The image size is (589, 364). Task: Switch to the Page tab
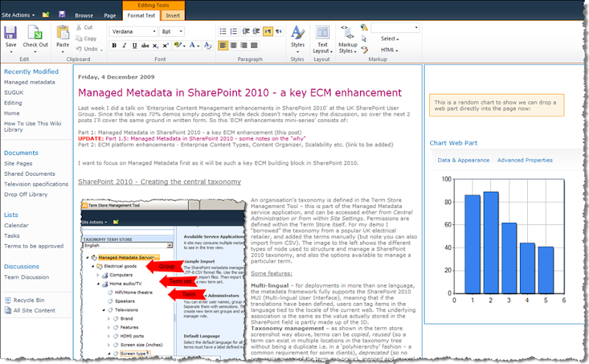click(110, 15)
